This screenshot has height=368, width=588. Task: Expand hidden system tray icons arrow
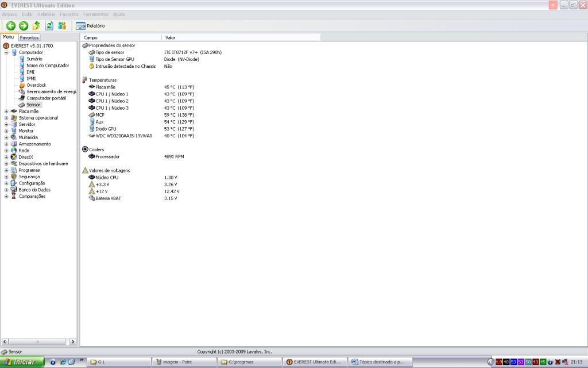pyautogui.click(x=490, y=362)
